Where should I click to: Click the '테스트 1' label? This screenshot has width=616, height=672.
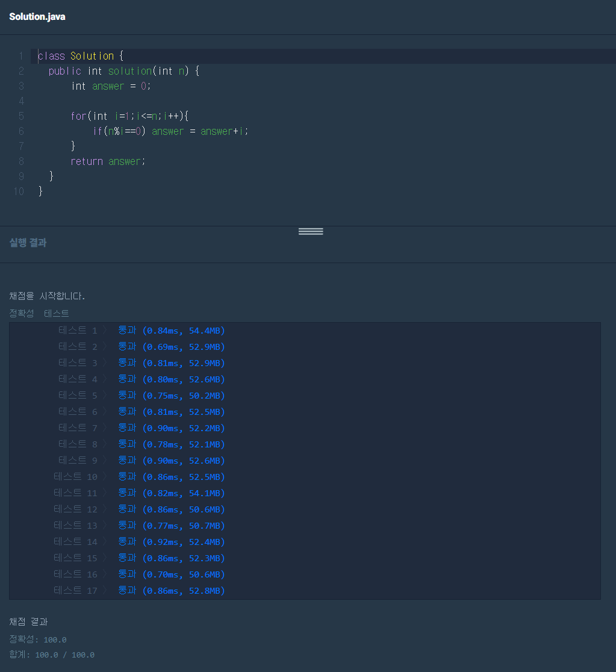click(x=78, y=331)
